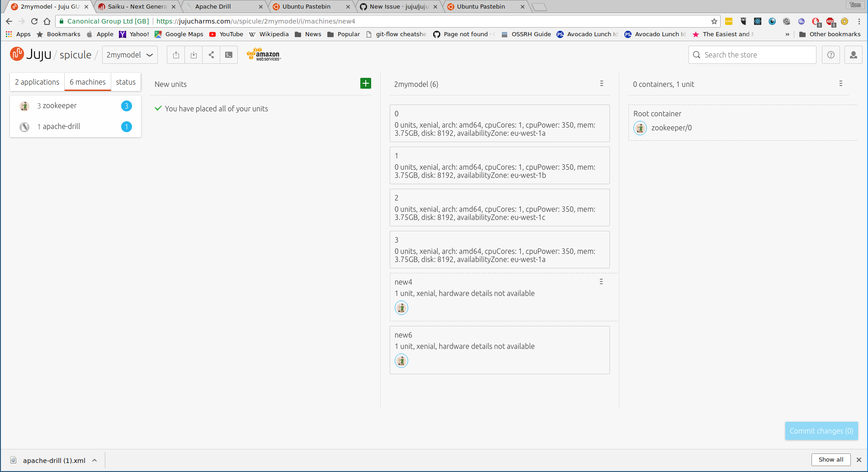This screenshot has width=868, height=472.
Task: Open the 2mymodel (6) column options menu
Action: [x=602, y=84]
